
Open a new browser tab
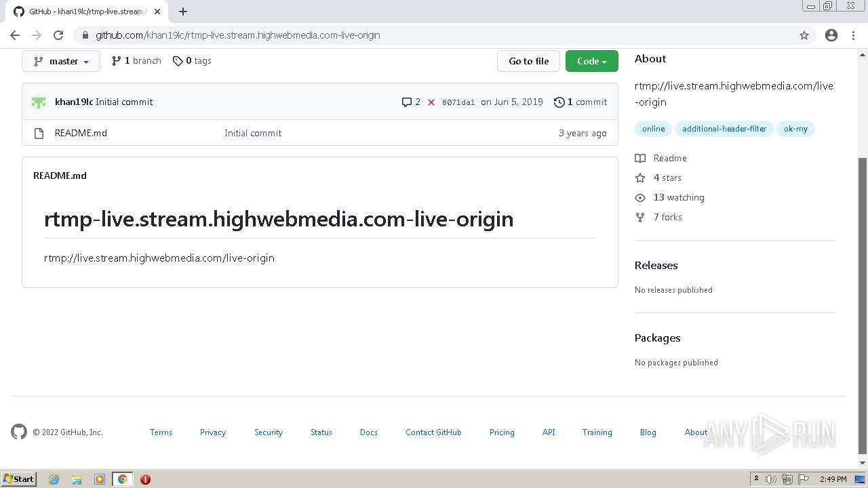[183, 12]
